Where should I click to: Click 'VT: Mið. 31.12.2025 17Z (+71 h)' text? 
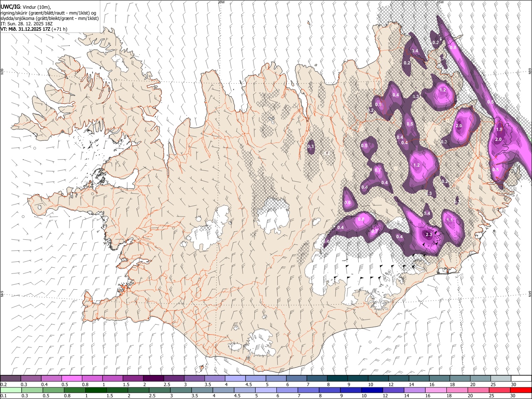34,29
